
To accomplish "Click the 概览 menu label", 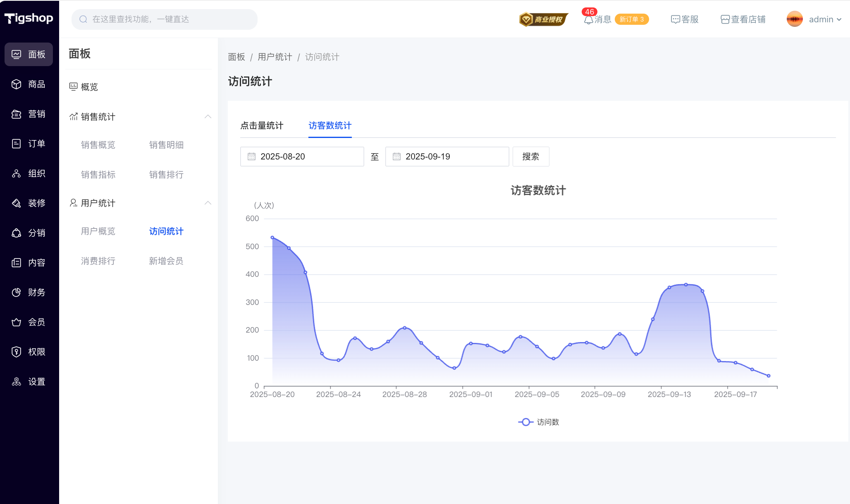I will [89, 87].
